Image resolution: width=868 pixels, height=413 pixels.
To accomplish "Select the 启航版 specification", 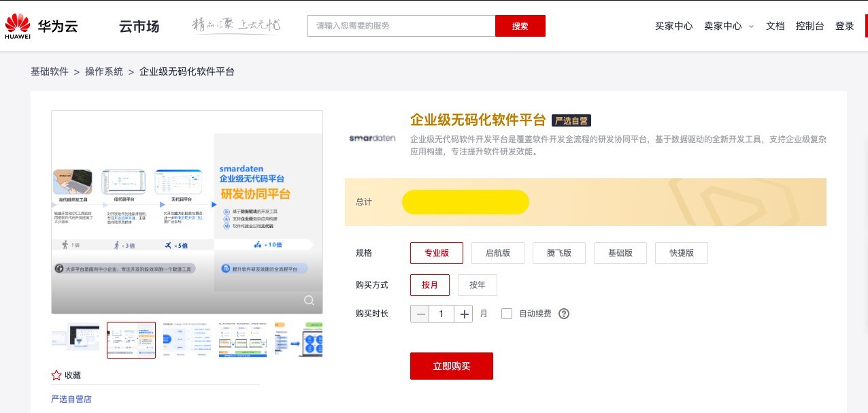I will click(497, 252).
